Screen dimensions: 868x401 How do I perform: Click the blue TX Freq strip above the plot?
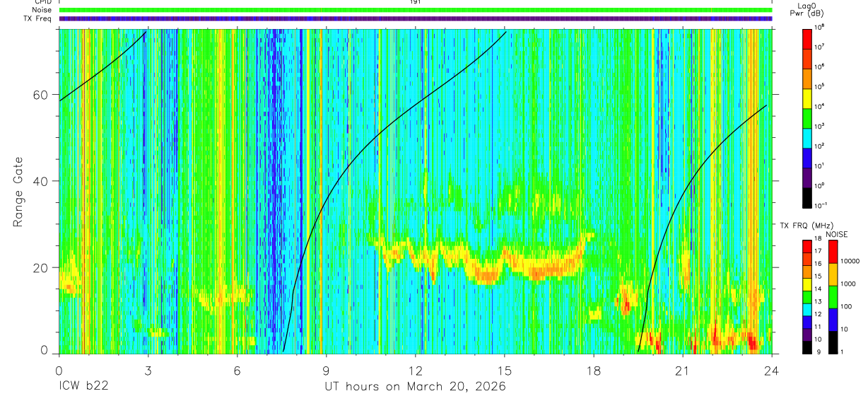point(416,18)
